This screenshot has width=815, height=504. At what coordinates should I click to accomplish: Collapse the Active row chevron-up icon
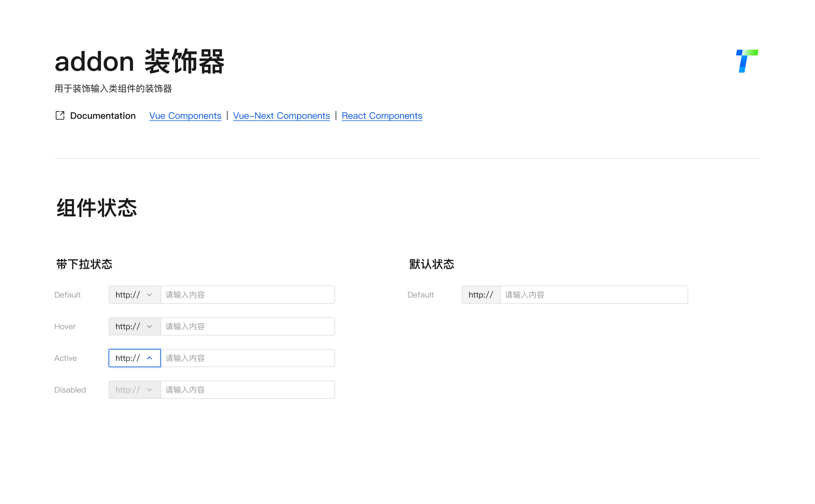click(149, 358)
